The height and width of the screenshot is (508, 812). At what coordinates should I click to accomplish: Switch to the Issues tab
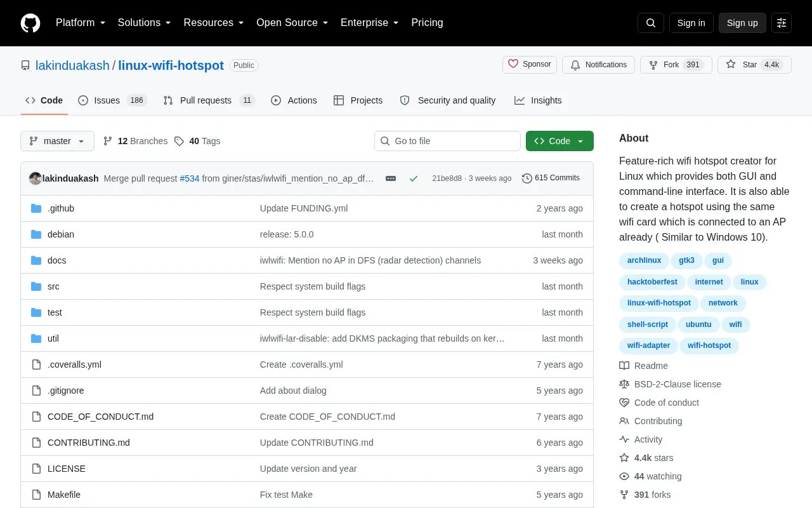(112, 100)
